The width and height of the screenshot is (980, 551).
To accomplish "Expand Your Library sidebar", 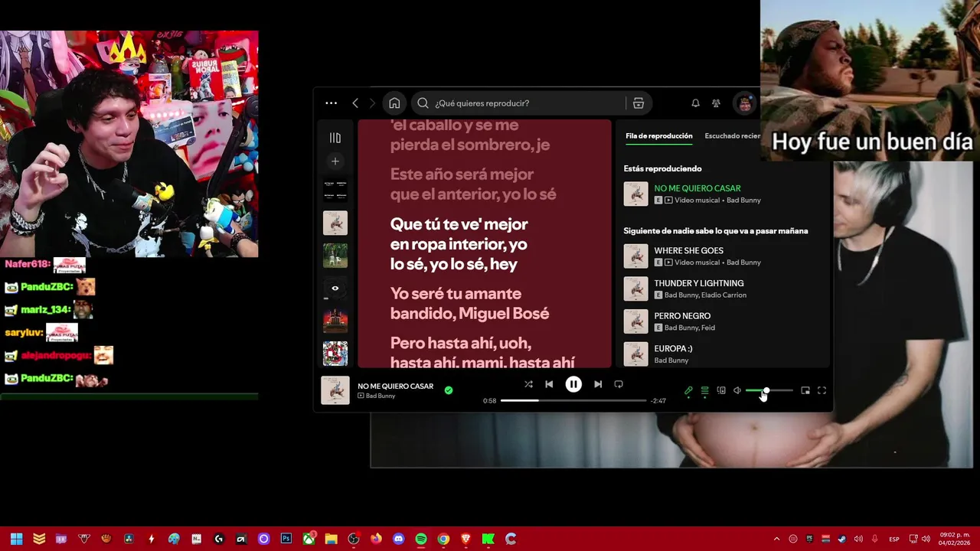I will pyautogui.click(x=335, y=138).
